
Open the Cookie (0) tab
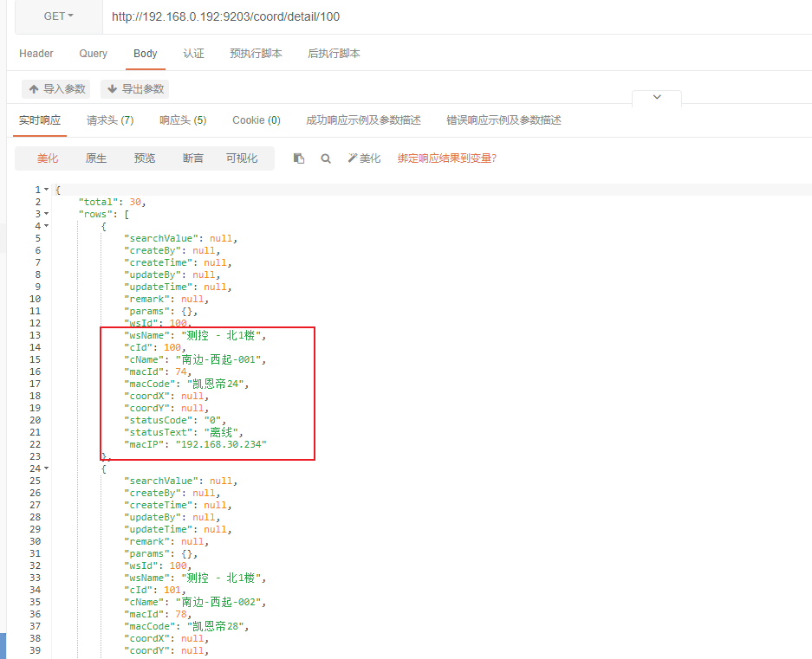click(x=257, y=120)
